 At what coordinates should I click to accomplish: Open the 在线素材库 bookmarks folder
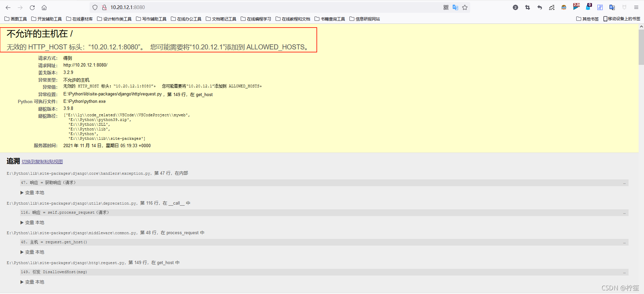click(80, 19)
